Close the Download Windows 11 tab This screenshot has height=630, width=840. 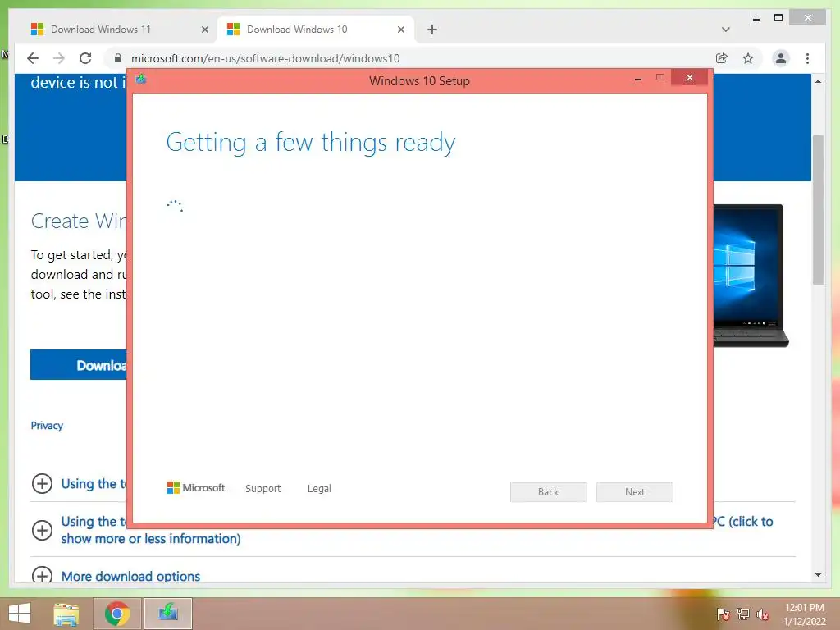pyautogui.click(x=204, y=30)
